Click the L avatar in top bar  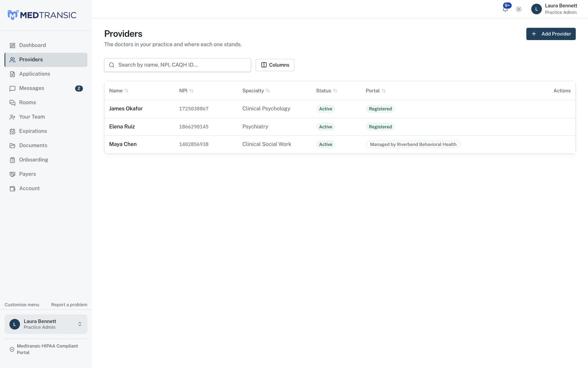536,9
